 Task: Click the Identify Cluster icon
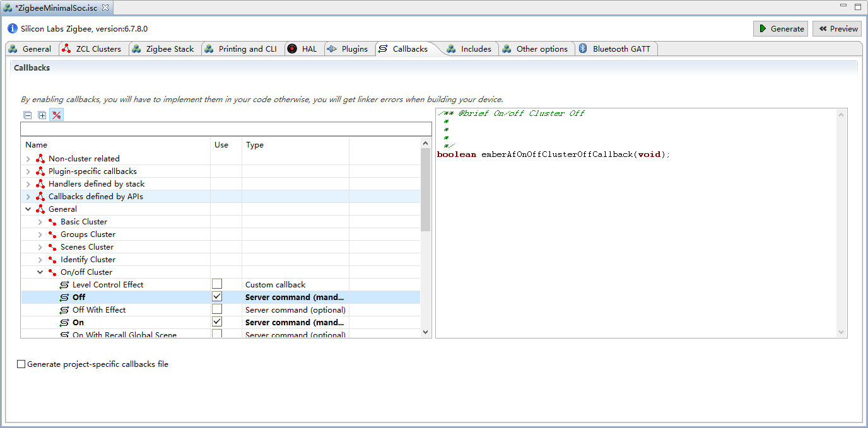[x=52, y=260]
